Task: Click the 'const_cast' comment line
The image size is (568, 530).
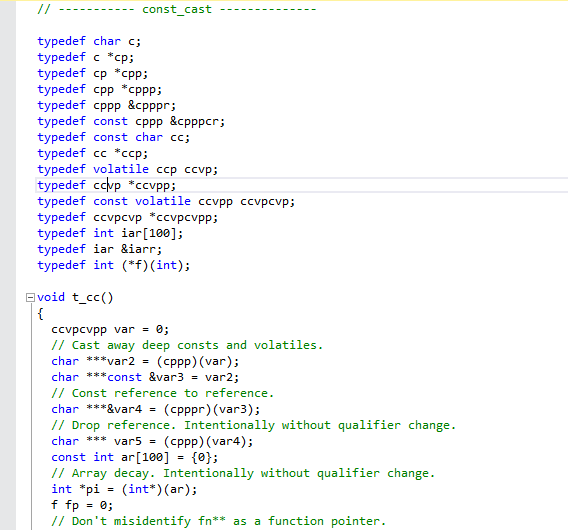Action: (177, 9)
